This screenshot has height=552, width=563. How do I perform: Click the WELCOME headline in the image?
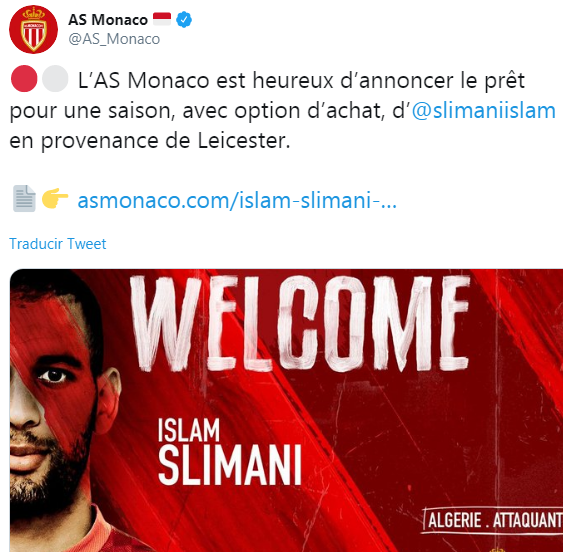click(300, 323)
